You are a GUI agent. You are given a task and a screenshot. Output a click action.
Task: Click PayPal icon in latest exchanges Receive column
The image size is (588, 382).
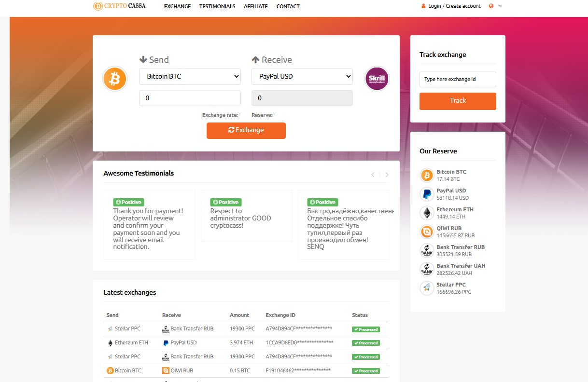tap(166, 343)
